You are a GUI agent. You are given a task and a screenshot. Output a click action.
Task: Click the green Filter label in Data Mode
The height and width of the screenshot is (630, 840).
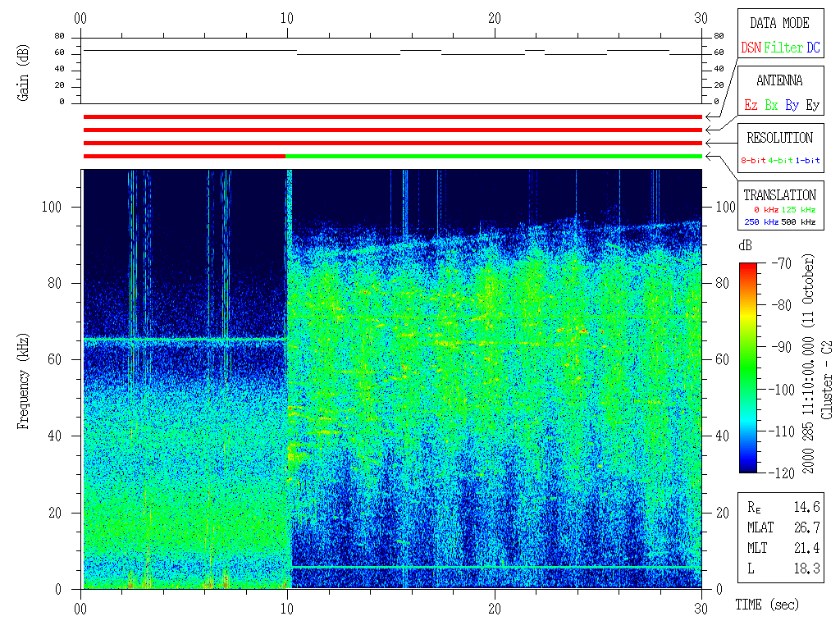(783, 48)
